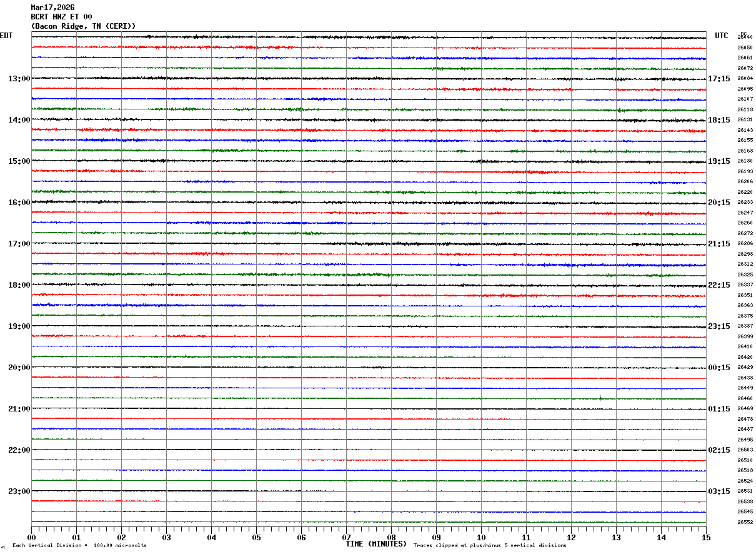Select the DC offset value 26337
This screenshot has height=554, width=756.
tap(745, 285)
